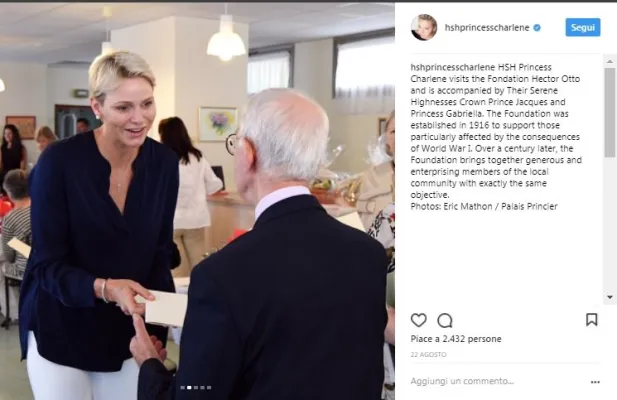Open the three-dot more options menu
Screen dimensions: 617x400
pyautogui.click(x=595, y=382)
